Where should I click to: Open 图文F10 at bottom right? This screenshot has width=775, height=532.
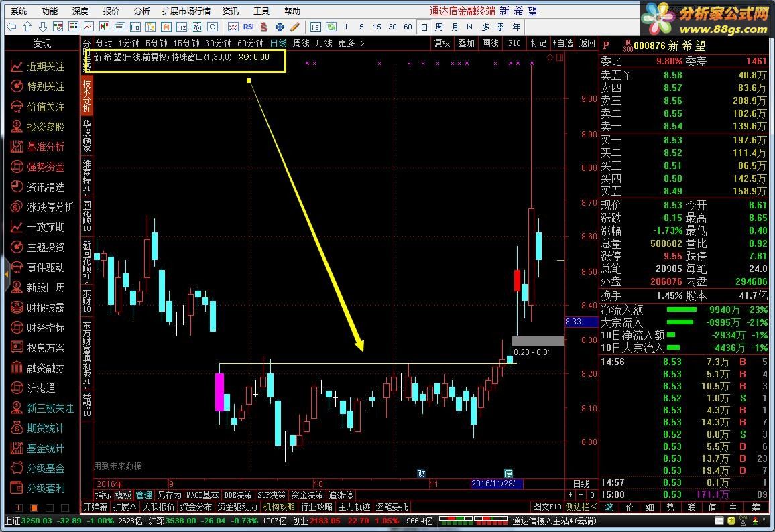(x=547, y=507)
